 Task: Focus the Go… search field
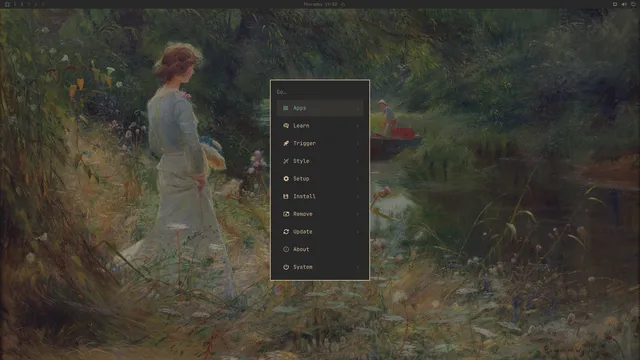(x=320, y=92)
